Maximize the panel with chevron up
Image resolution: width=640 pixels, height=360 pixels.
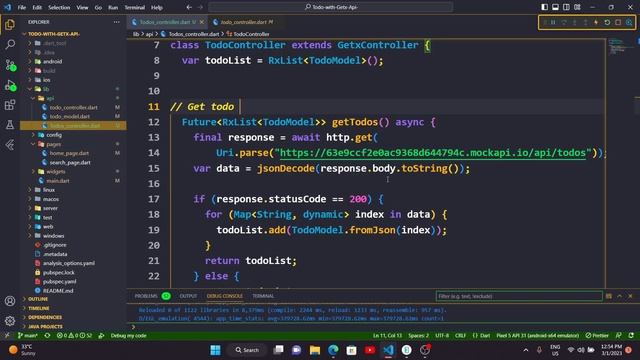click(620, 296)
